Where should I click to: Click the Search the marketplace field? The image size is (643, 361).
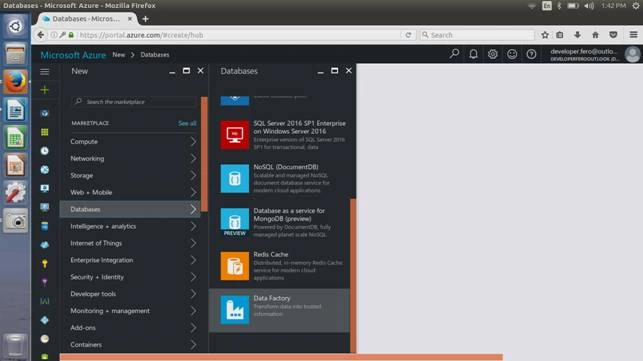135,101
